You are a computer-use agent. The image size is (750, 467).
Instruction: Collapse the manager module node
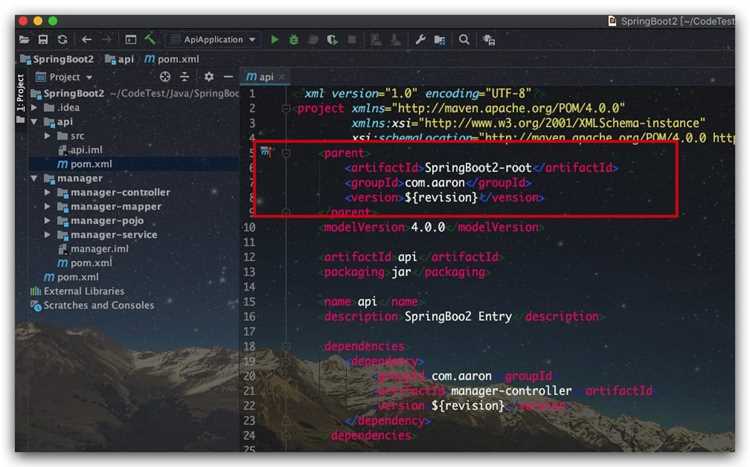point(34,178)
